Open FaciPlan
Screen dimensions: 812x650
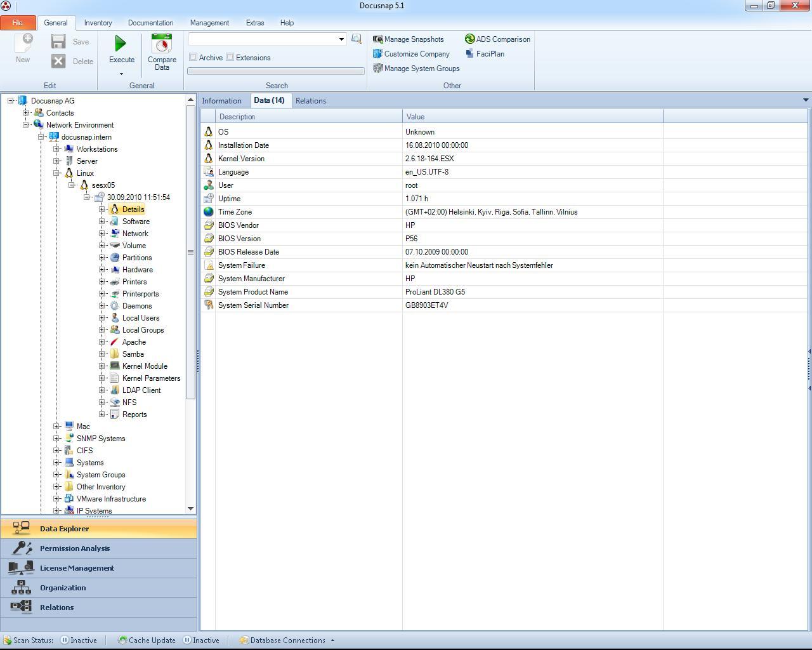click(x=485, y=54)
